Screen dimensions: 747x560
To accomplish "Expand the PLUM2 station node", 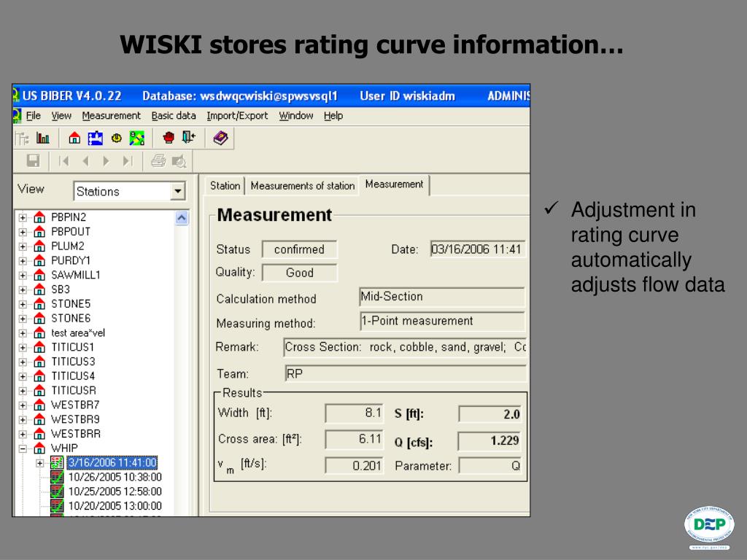I will pyautogui.click(x=23, y=246).
